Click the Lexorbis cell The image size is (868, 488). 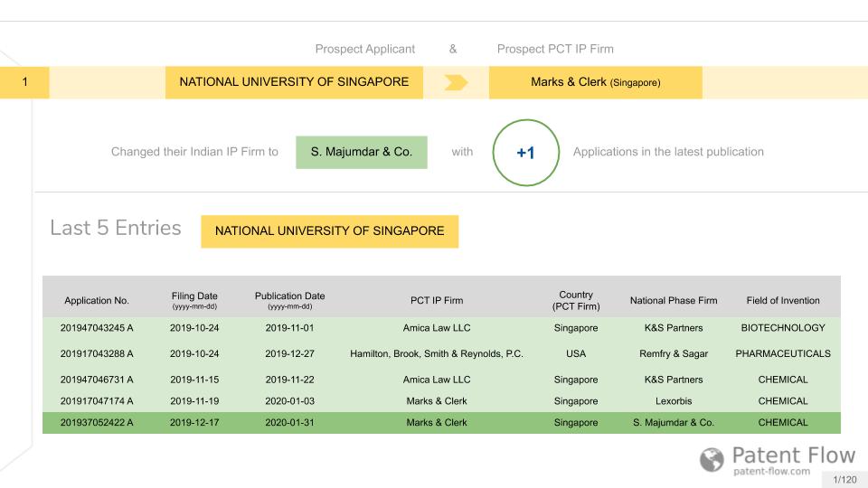coord(674,401)
